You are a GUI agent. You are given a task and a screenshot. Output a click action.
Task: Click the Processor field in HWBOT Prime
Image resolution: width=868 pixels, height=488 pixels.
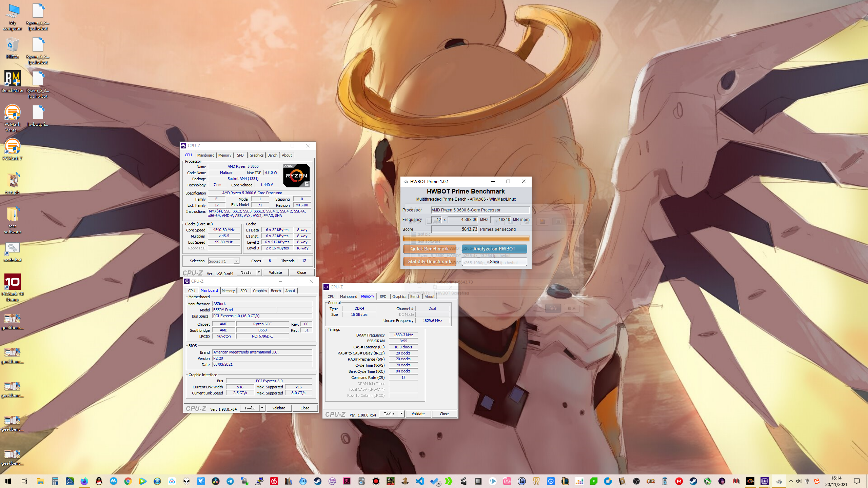tap(480, 210)
